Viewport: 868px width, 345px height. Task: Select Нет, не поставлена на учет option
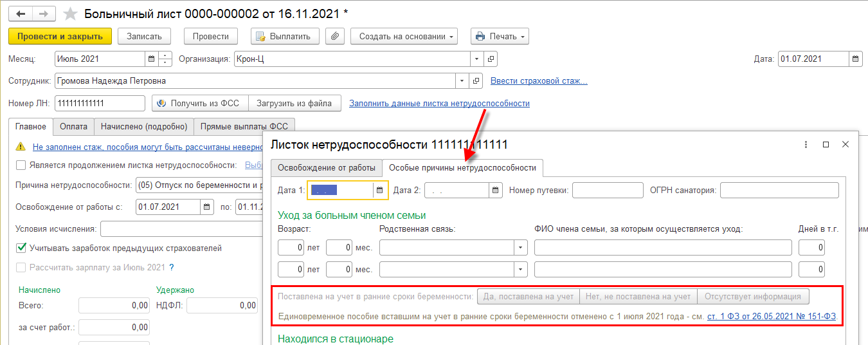[x=638, y=296]
